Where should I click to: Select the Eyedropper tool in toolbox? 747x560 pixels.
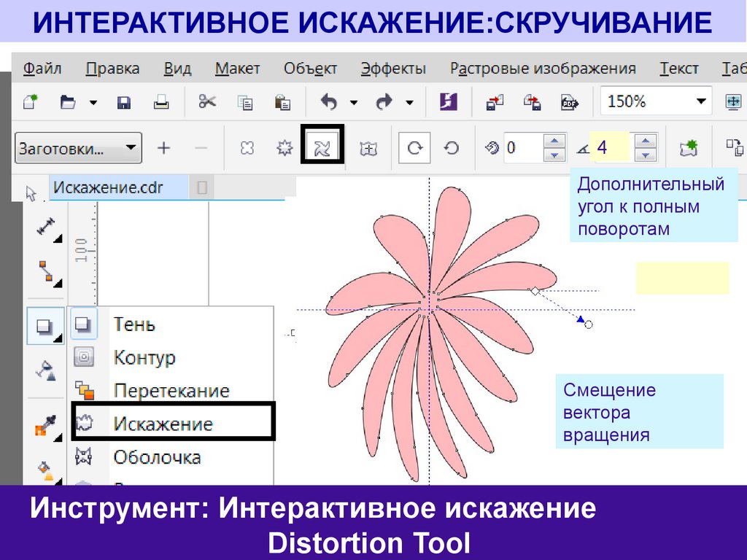tap(47, 426)
